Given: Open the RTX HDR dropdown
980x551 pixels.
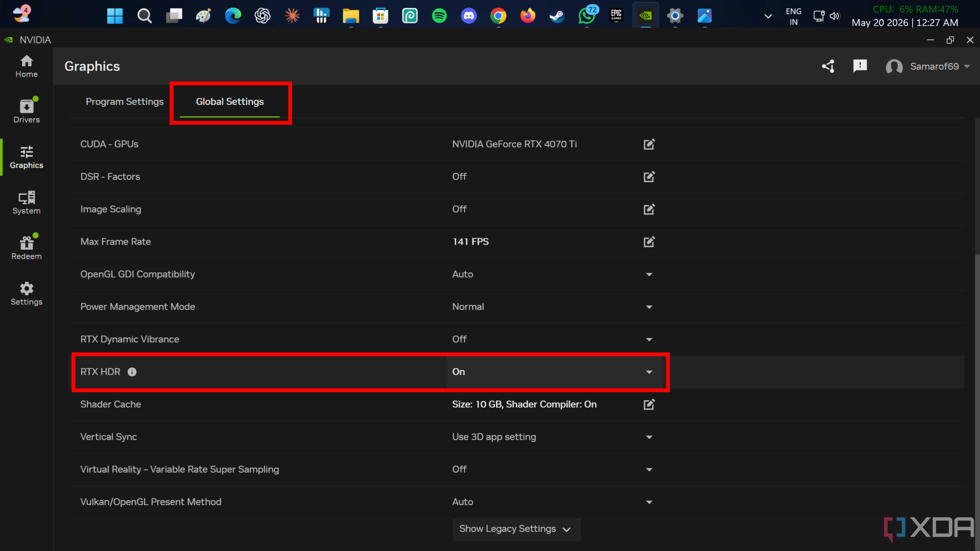Looking at the screenshot, I should click(554, 372).
